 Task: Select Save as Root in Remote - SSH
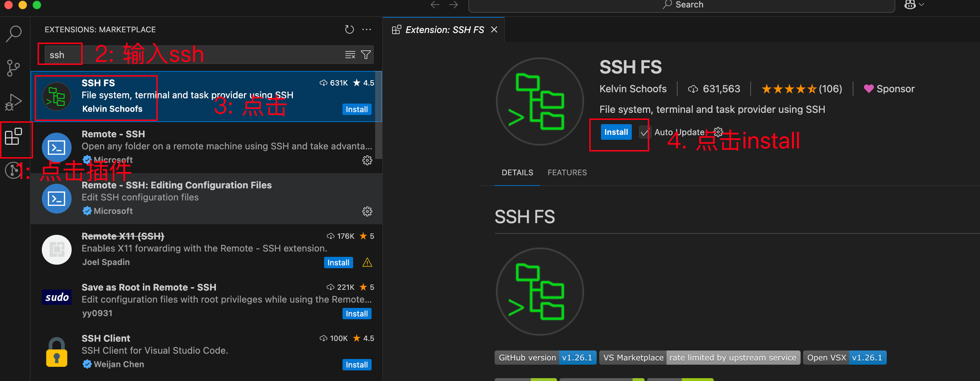click(x=206, y=300)
